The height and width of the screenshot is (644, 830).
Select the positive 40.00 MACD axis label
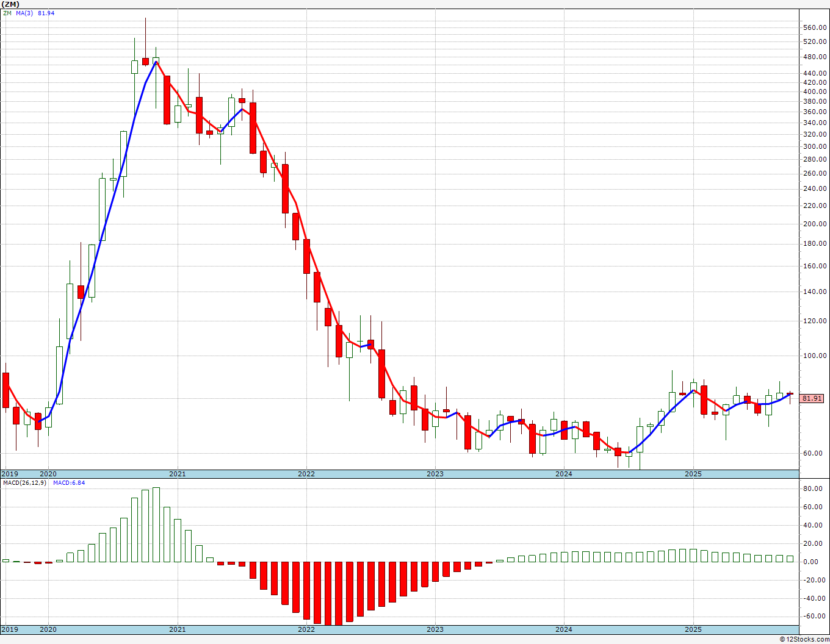point(814,526)
